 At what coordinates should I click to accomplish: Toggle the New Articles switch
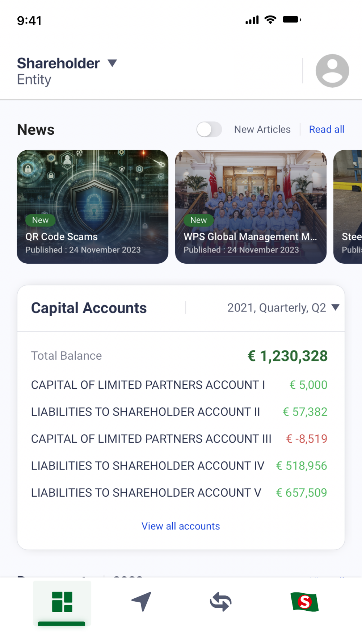point(209,129)
